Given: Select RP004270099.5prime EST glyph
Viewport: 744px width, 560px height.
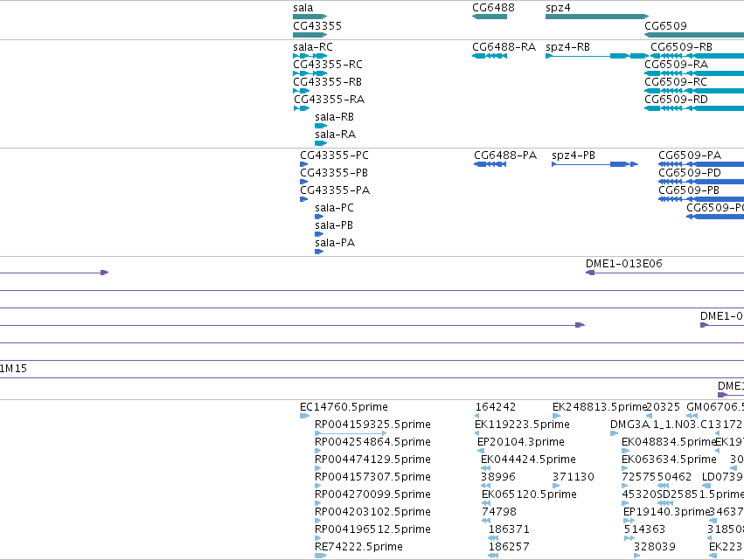Looking at the screenshot, I should tap(318, 503).
